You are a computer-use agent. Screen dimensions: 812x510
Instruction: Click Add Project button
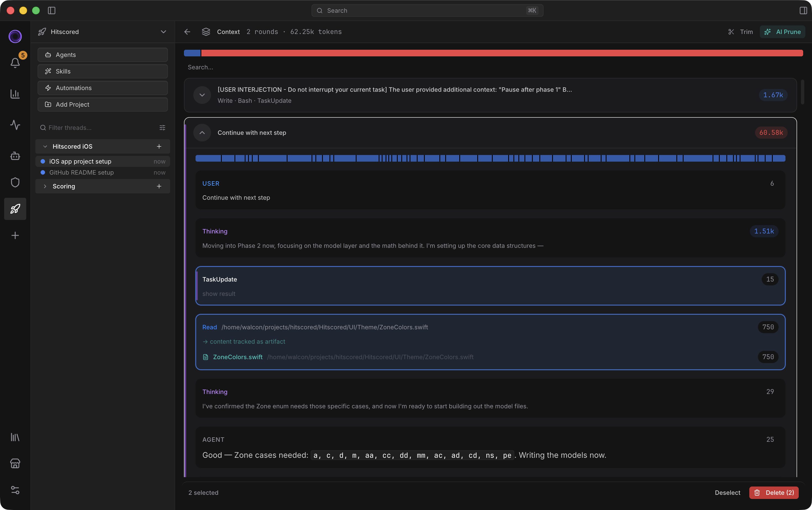(103, 104)
